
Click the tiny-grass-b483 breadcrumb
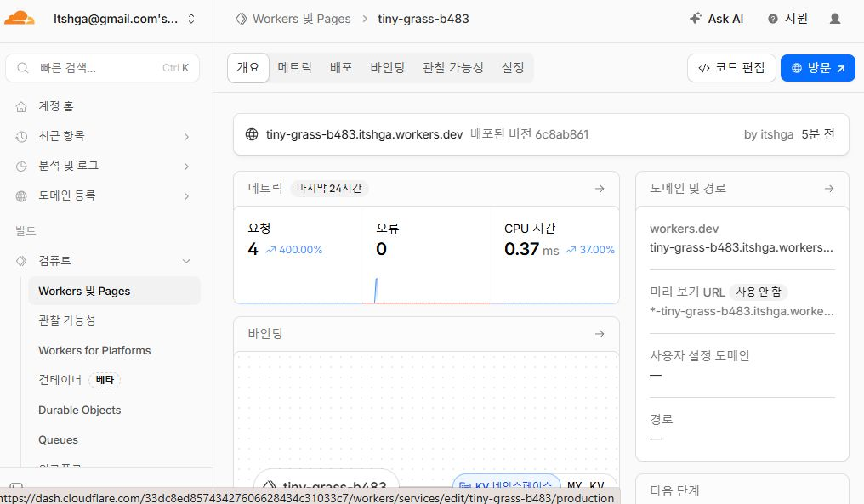tap(423, 19)
